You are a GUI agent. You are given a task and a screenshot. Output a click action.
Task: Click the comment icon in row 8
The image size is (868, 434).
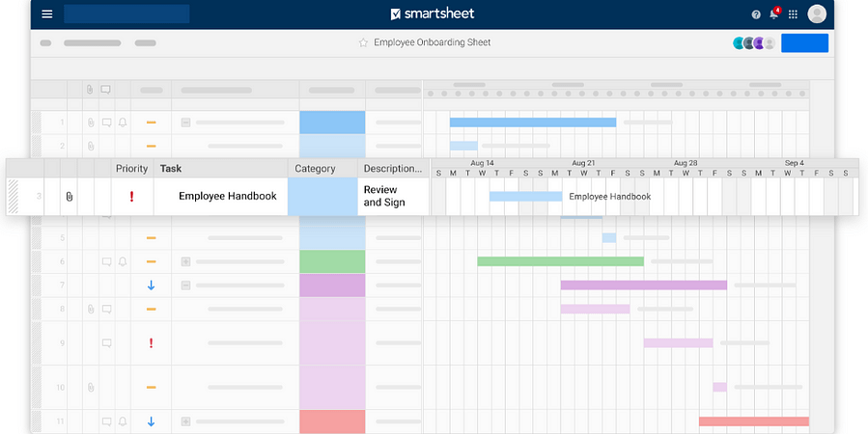coord(107,309)
